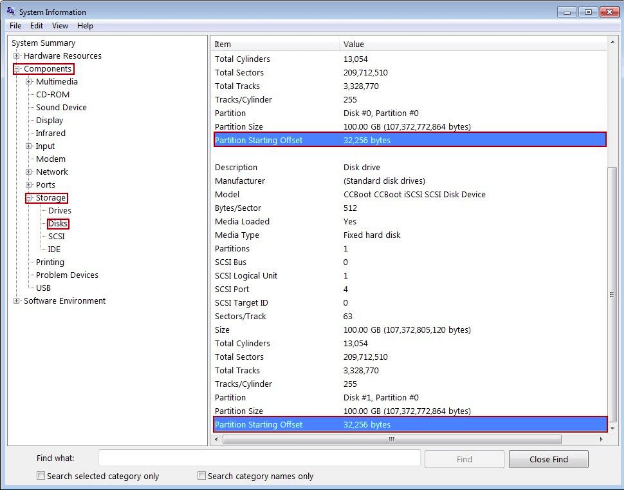Screen dimensions: 624x490
Task: Expand the Hardware Resources tree node
Action: pos(17,56)
